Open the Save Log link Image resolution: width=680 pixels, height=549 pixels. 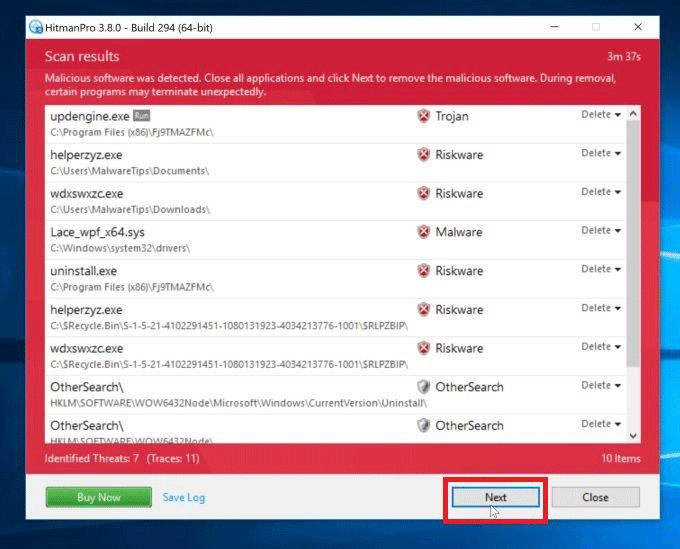click(184, 497)
